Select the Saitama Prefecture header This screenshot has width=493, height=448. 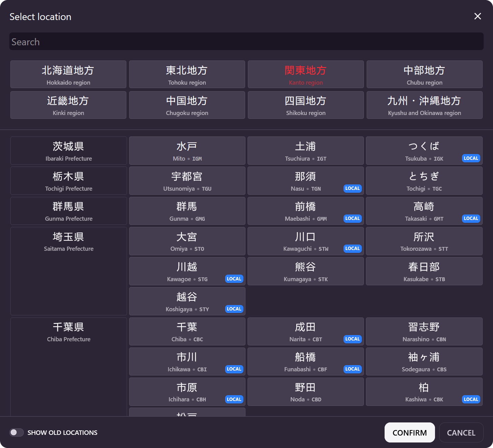coord(68,242)
